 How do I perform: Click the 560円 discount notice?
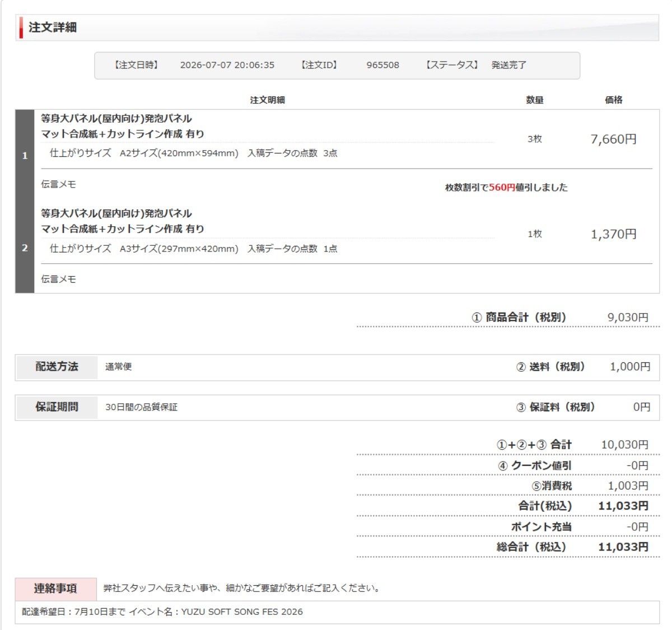(506, 188)
